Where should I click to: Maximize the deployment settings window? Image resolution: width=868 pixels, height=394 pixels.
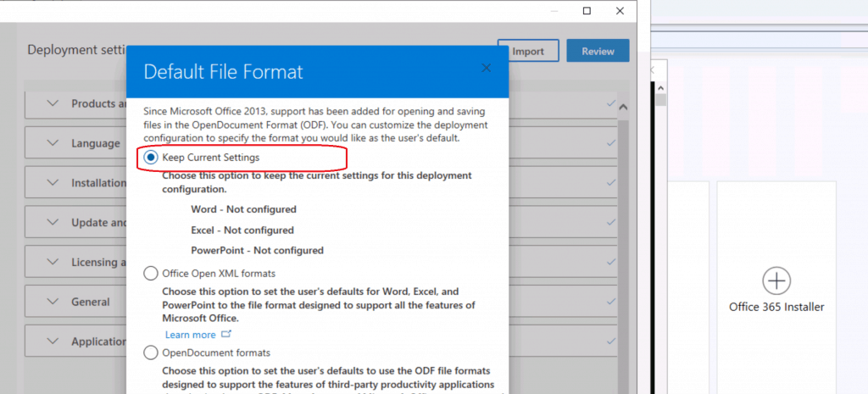click(x=587, y=10)
